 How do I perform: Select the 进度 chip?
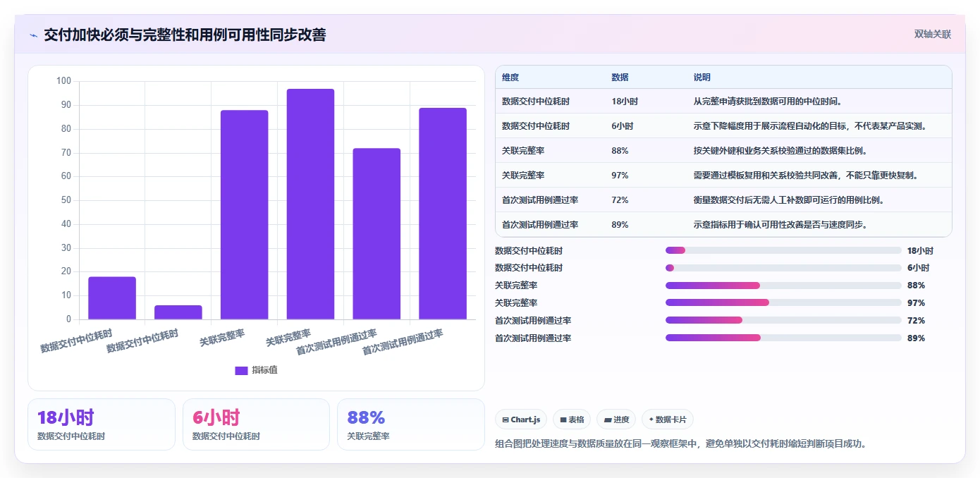click(x=616, y=419)
